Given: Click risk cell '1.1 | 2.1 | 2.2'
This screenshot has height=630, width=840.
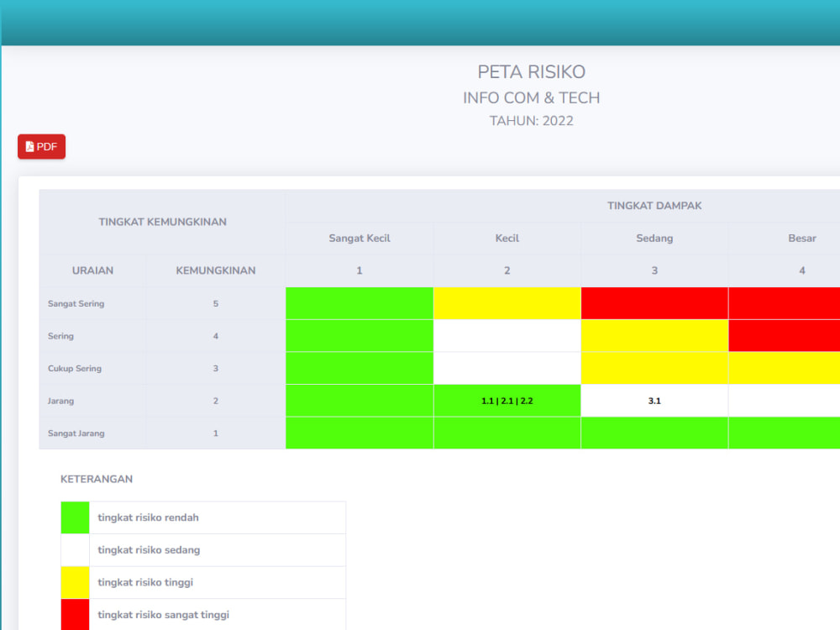Looking at the screenshot, I should (507, 401).
